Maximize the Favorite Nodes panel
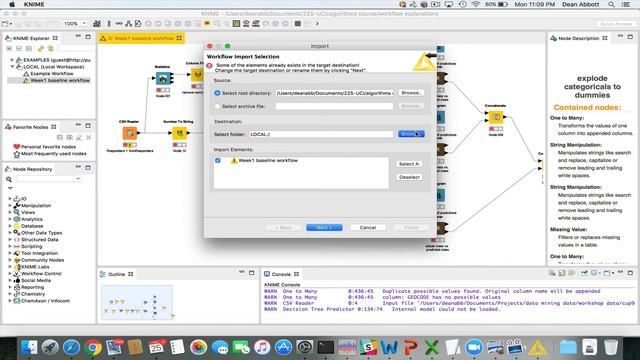640x360 pixels. point(88,126)
